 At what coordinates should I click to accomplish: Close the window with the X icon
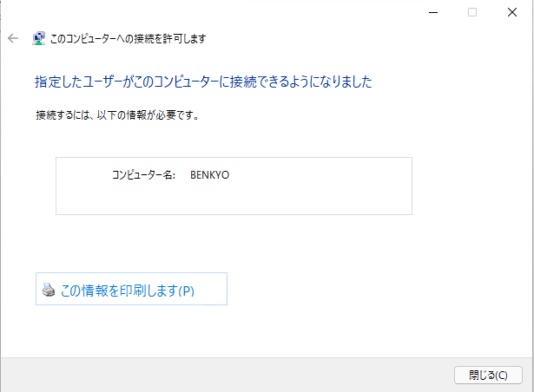(512, 13)
